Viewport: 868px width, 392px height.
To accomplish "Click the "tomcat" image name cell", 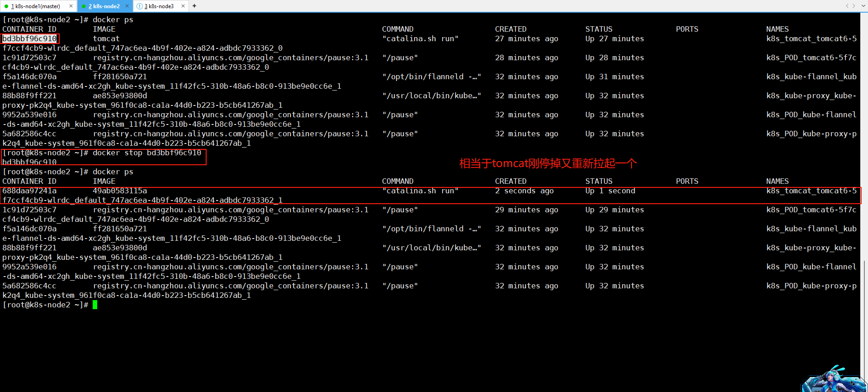I will [x=106, y=38].
